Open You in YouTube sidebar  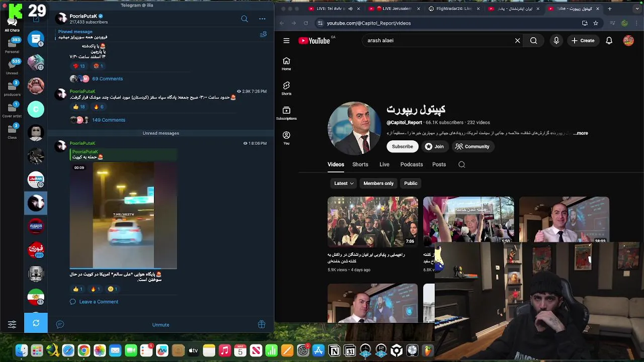pos(286,138)
